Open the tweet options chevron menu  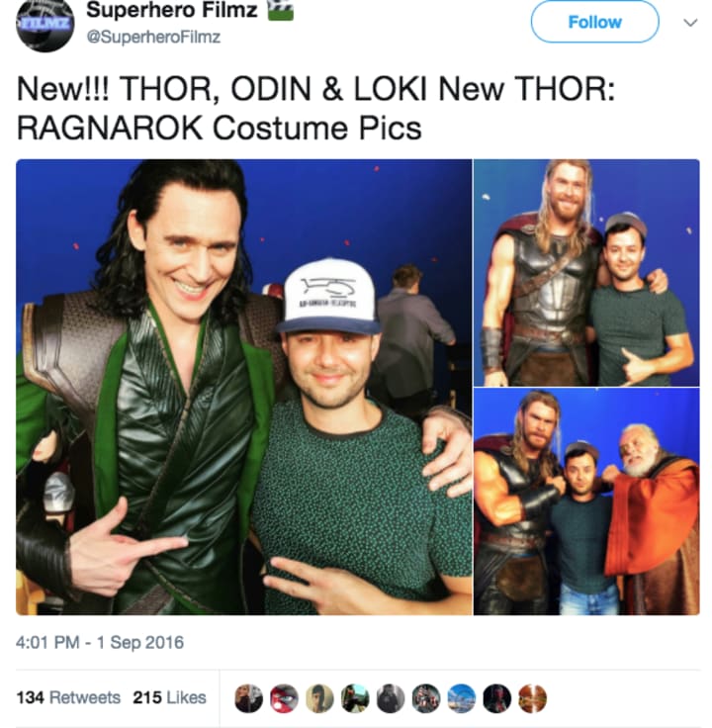pos(690,23)
